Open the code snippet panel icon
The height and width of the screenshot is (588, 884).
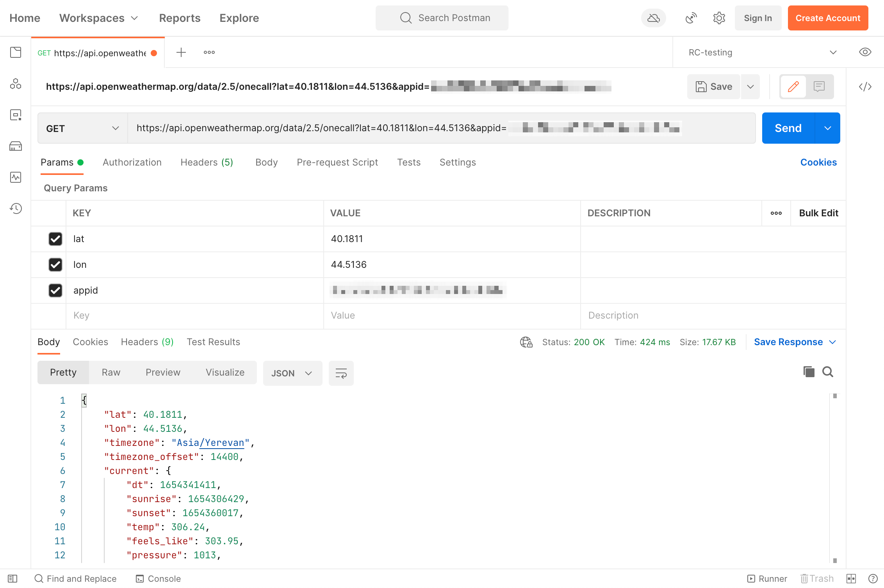[865, 87]
